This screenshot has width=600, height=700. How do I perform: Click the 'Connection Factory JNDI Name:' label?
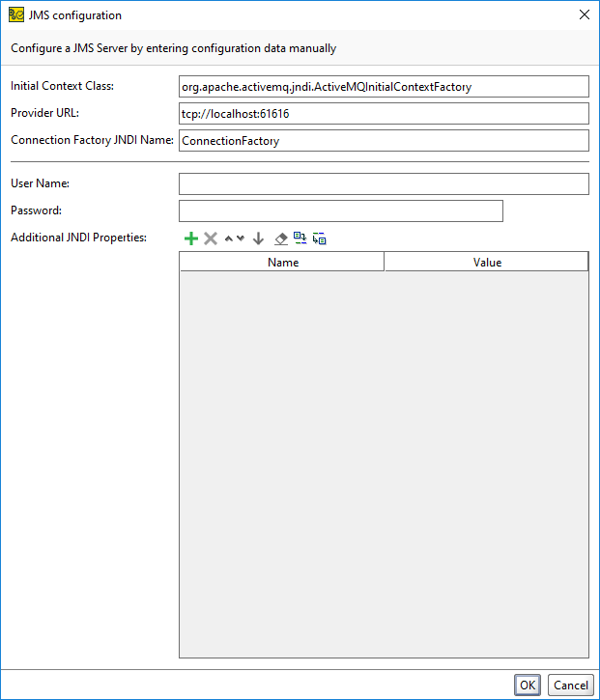[92, 140]
